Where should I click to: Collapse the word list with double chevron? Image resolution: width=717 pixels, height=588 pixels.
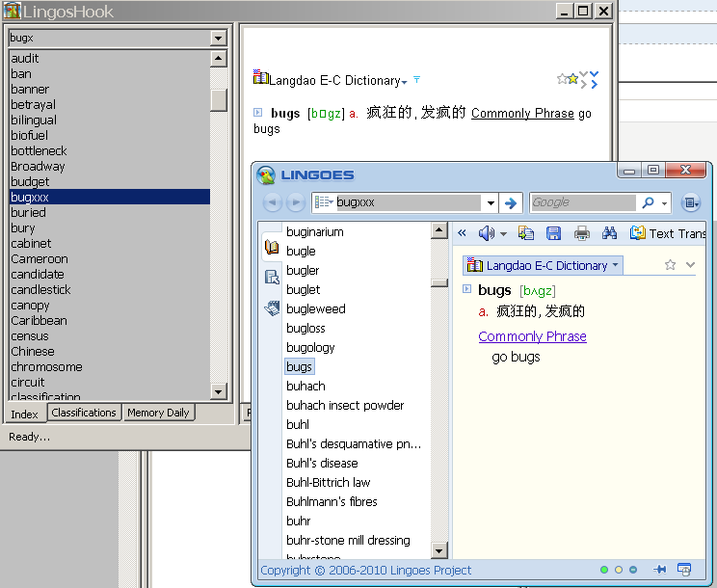[x=462, y=233]
